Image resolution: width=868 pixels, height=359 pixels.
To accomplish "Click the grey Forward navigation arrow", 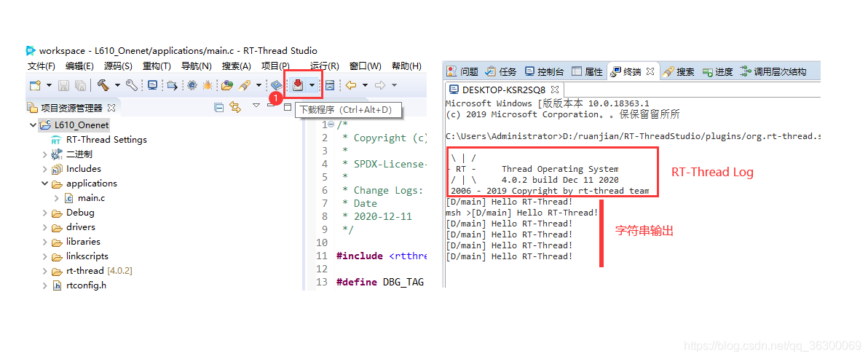I will (380, 85).
